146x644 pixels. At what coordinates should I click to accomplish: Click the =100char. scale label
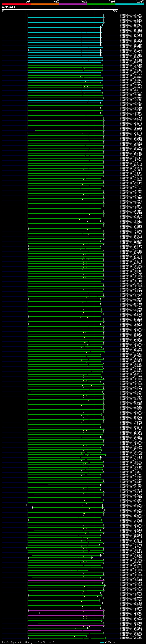[x=111, y=642]
